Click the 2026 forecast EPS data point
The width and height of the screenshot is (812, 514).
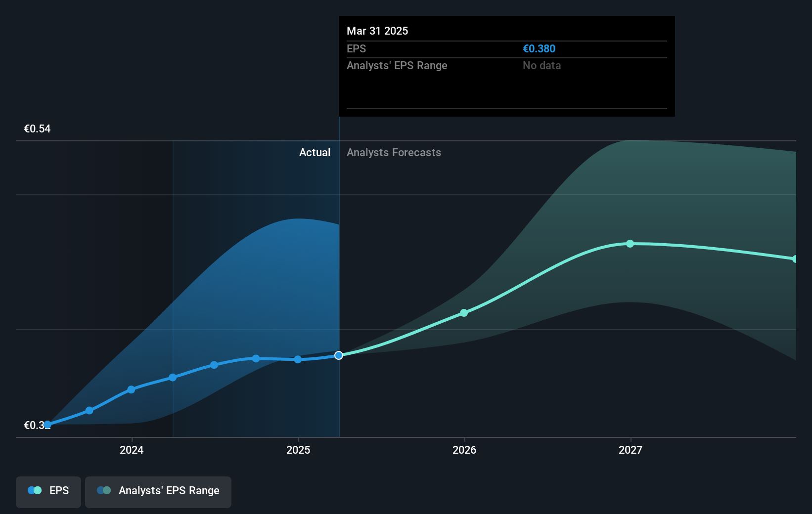pyautogui.click(x=464, y=313)
